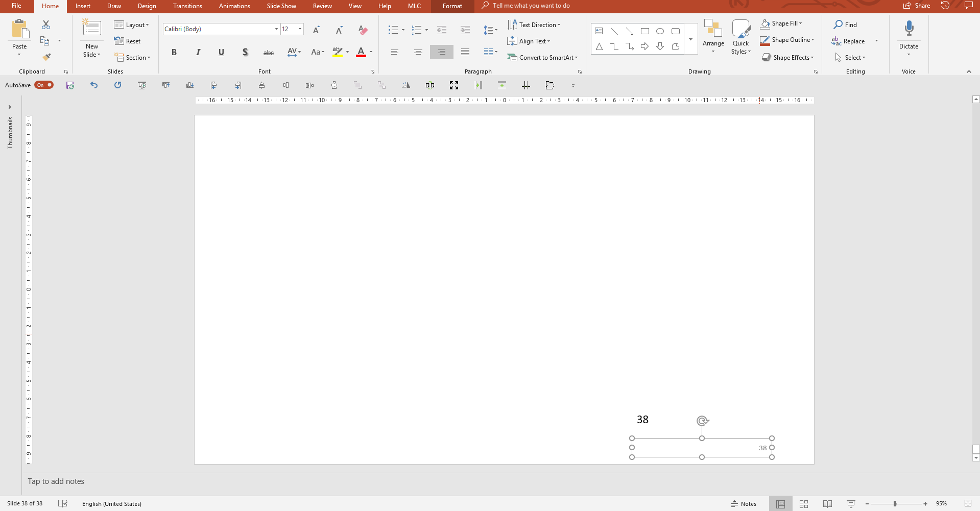Switch to the Animations tab
980x511 pixels.
[234, 6]
